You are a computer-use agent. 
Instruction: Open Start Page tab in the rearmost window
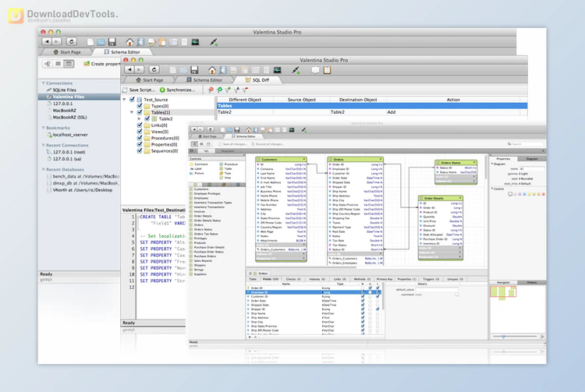click(67, 51)
